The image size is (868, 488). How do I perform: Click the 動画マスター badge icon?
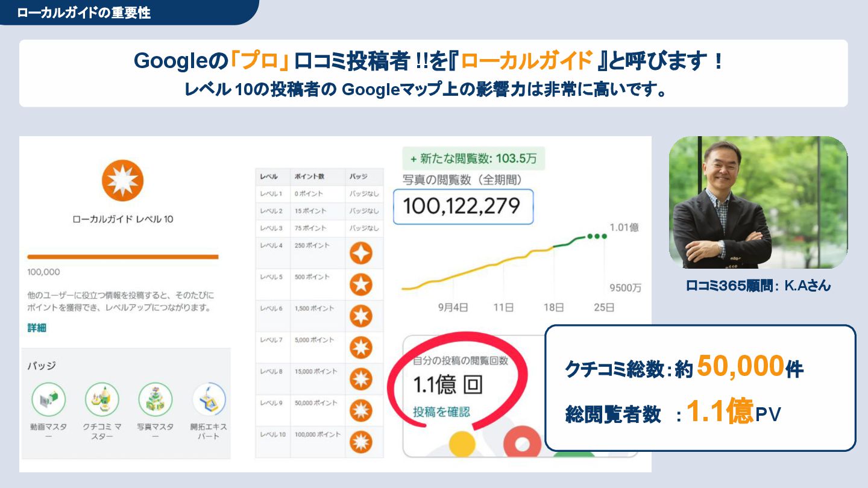coord(48,400)
